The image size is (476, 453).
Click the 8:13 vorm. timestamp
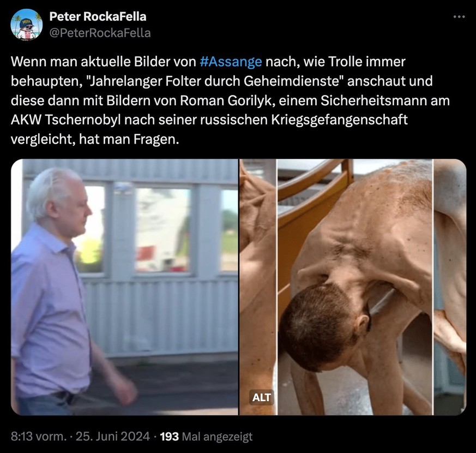click(39, 437)
